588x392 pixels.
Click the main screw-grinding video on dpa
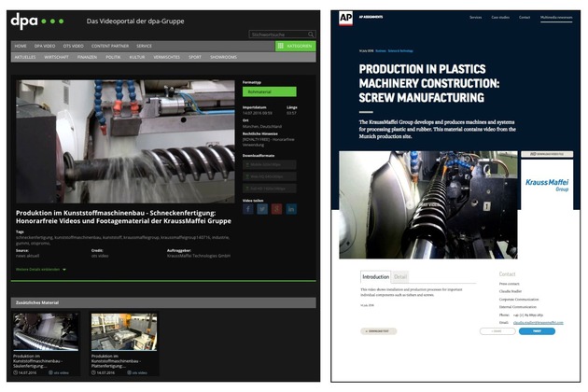(x=125, y=142)
